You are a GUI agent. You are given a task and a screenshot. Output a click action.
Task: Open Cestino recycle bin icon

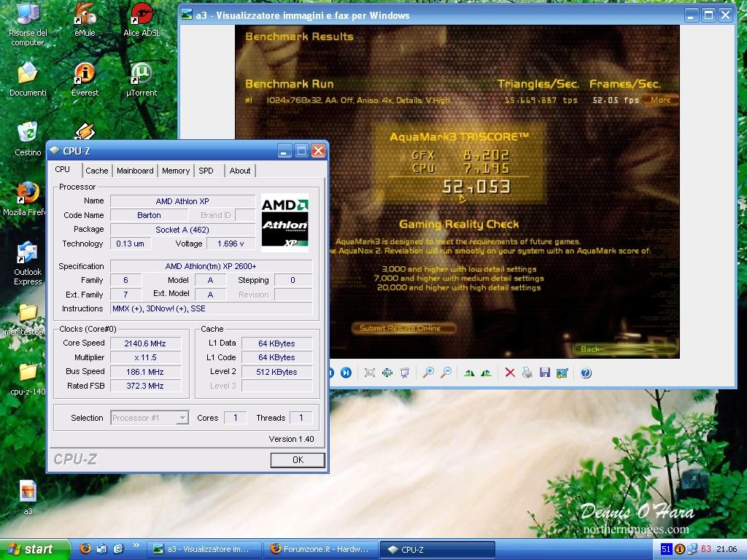pos(28,139)
